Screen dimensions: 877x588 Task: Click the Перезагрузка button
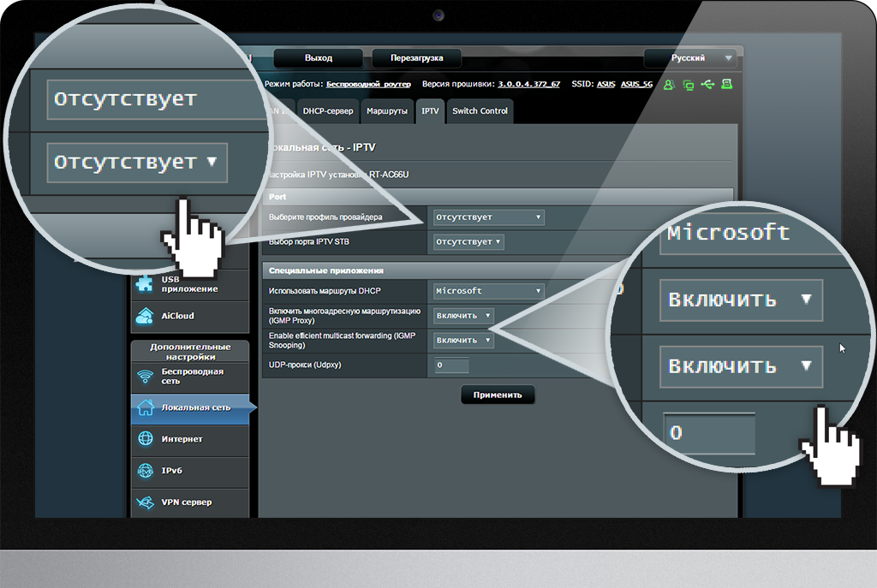416,58
